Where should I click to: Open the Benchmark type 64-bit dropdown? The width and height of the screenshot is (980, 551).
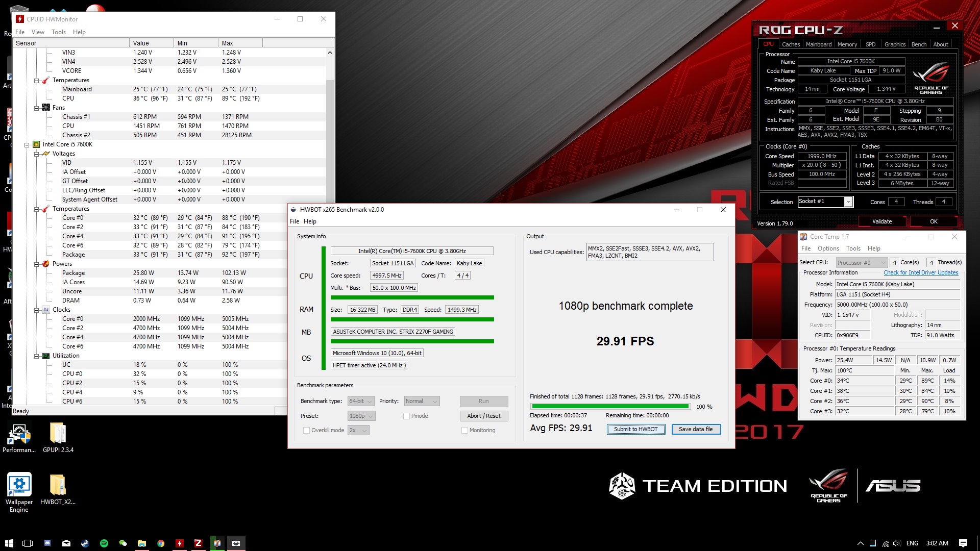361,401
